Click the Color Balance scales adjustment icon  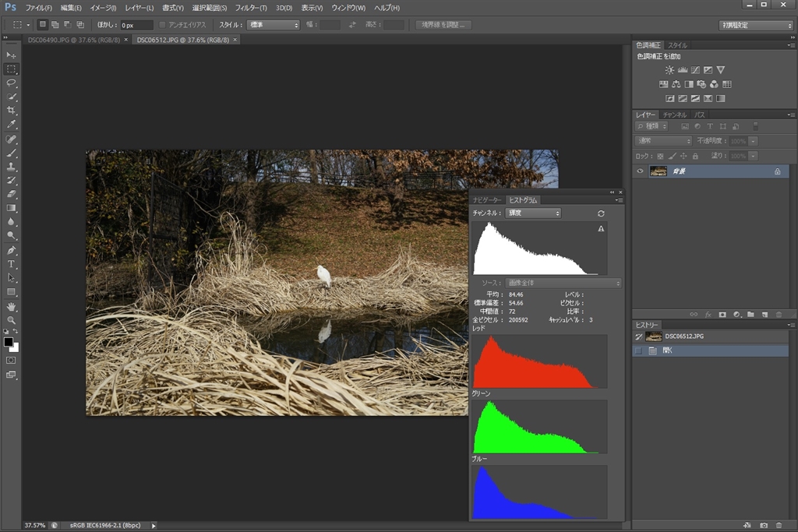(676, 84)
